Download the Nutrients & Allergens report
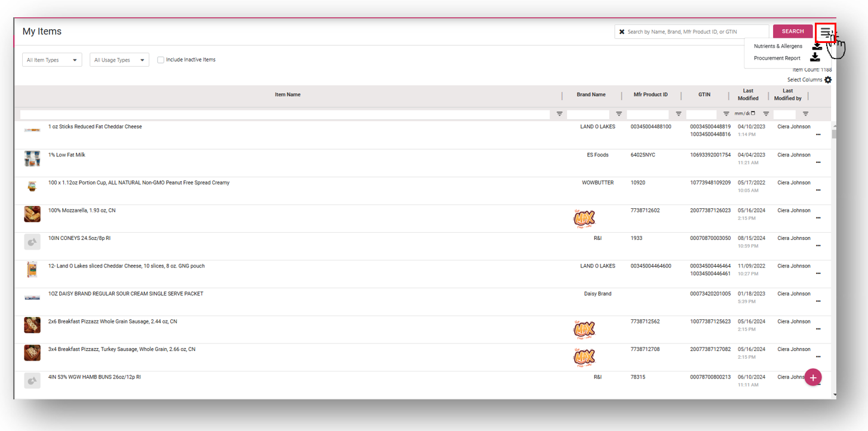This screenshot has height=431, width=868. click(816, 46)
